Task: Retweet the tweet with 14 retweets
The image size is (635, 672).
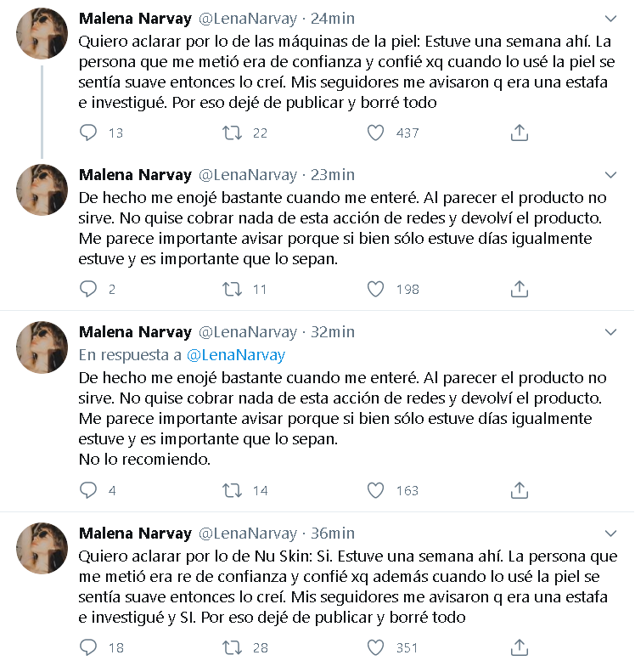Action: pyautogui.click(x=232, y=490)
